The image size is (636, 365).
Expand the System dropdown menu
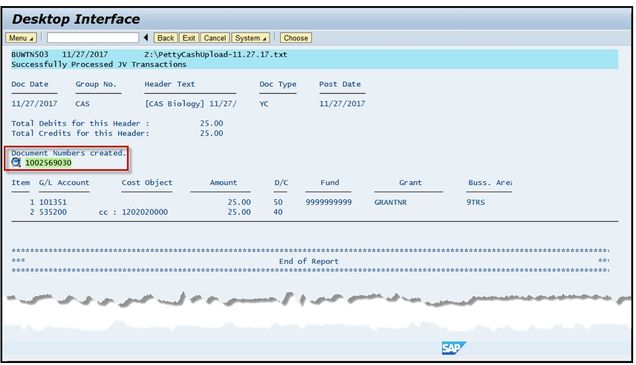click(x=250, y=38)
